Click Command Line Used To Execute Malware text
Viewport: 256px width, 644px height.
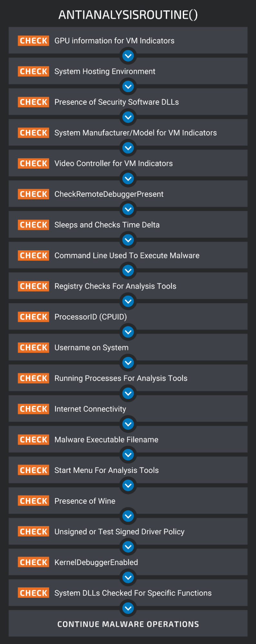tap(127, 255)
